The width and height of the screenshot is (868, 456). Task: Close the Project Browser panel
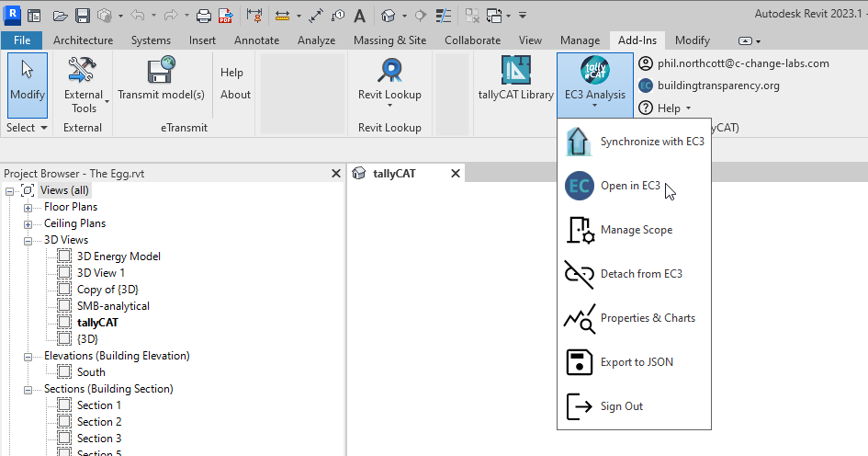click(336, 173)
